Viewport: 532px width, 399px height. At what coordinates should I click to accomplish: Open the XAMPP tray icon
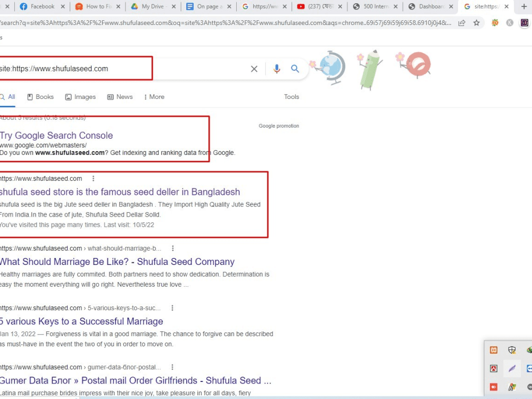pyautogui.click(x=494, y=350)
